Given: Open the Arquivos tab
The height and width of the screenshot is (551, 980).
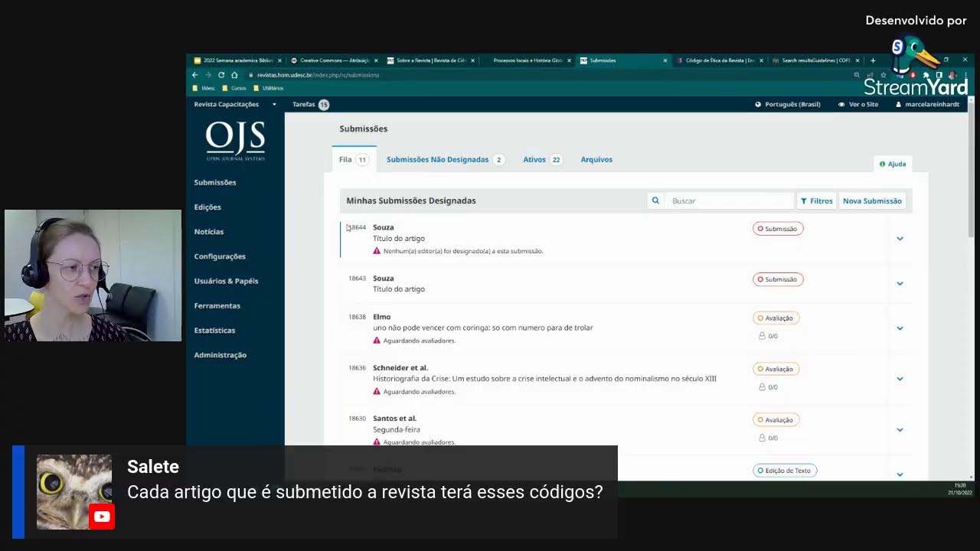Looking at the screenshot, I should point(596,159).
